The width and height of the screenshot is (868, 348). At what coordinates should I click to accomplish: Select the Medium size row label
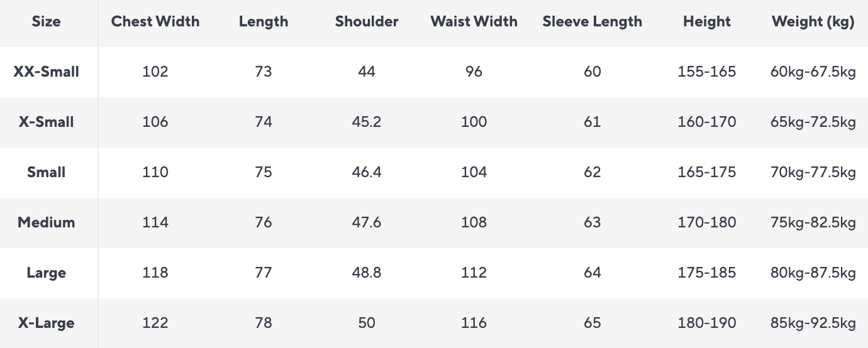click(x=47, y=222)
